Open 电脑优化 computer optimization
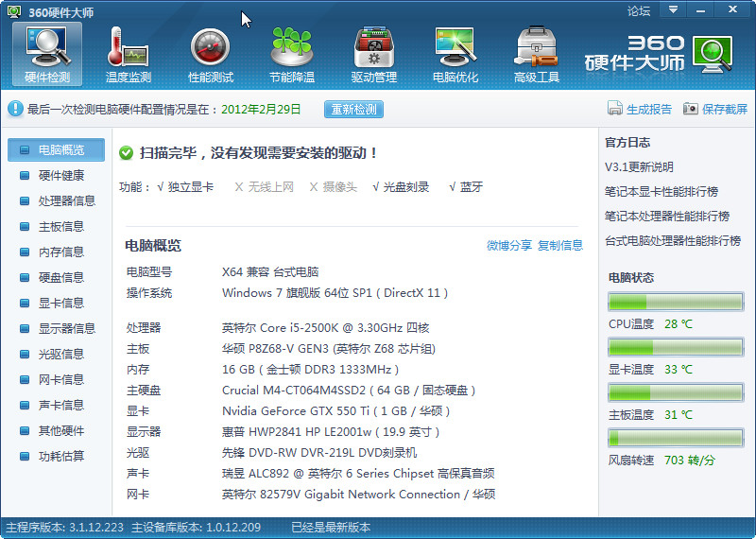Screen dimensions: 756x539 [455, 54]
